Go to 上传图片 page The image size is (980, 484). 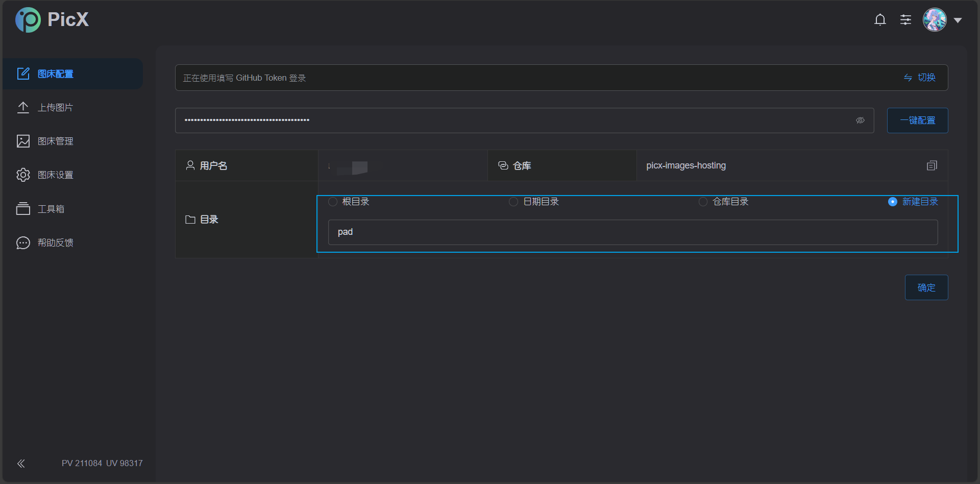(x=72, y=107)
